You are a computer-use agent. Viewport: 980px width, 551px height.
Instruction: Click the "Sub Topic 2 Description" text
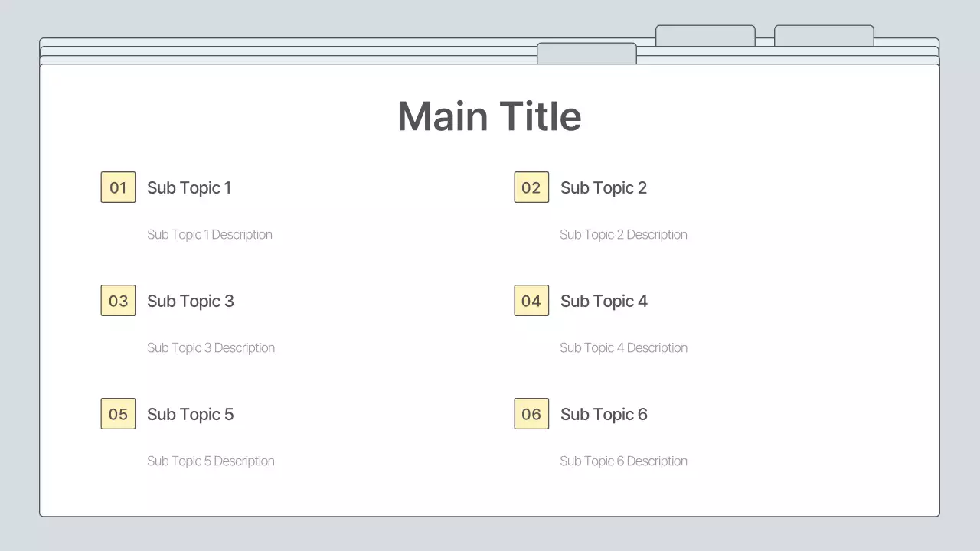tap(623, 234)
